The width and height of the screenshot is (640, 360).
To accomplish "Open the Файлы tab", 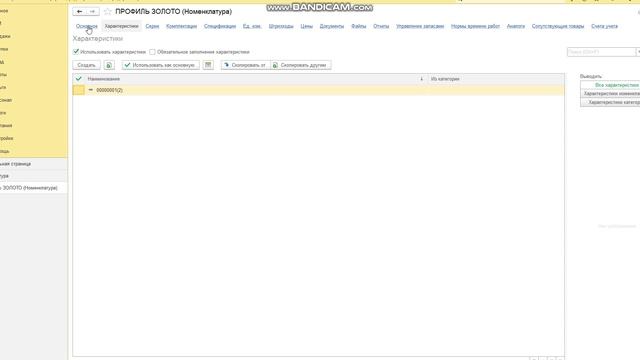I will 358,26.
